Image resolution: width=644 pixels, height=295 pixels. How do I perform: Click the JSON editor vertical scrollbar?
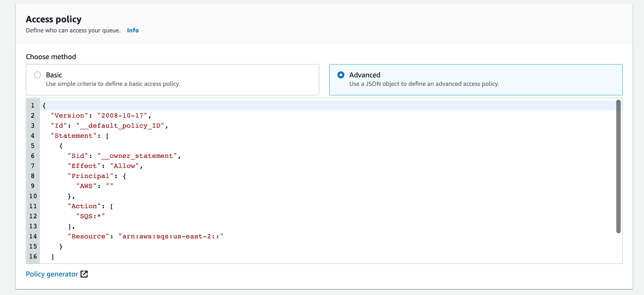pyautogui.click(x=618, y=167)
